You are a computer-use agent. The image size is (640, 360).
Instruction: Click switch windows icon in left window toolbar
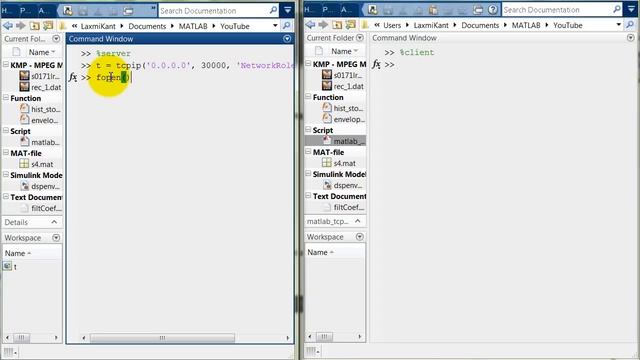[x=128, y=11]
